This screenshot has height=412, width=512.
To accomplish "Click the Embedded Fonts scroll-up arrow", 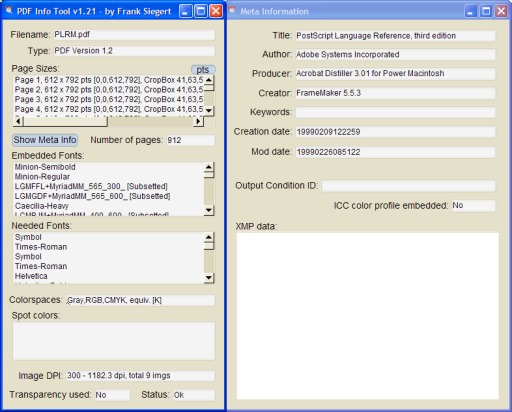I will point(209,167).
